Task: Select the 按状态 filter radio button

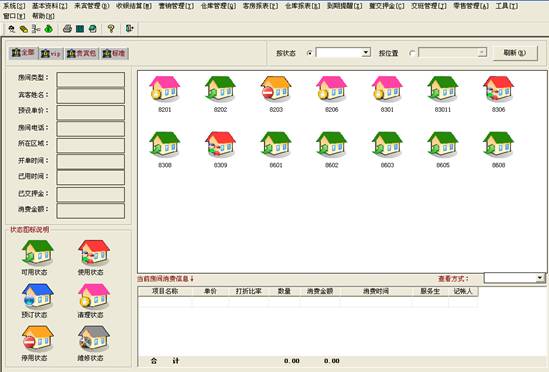Action: click(309, 53)
